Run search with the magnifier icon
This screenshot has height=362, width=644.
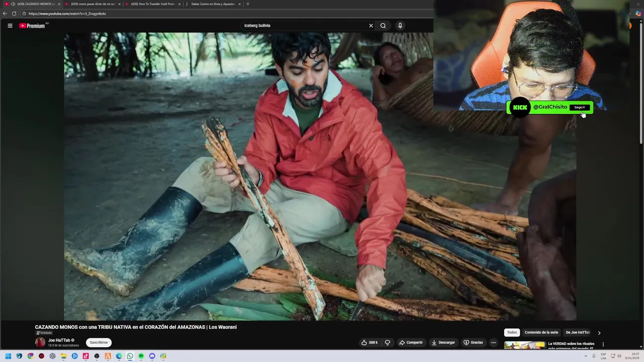[x=383, y=26]
